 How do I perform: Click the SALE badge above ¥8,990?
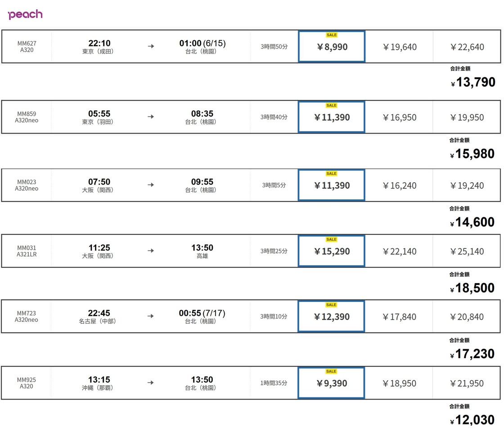(x=331, y=35)
